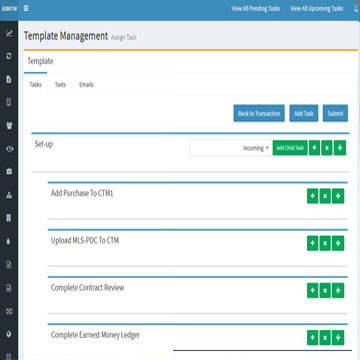Open the line chart dashboard sidebar icon
The height and width of the screenshot is (360, 360).
[x=9, y=33]
